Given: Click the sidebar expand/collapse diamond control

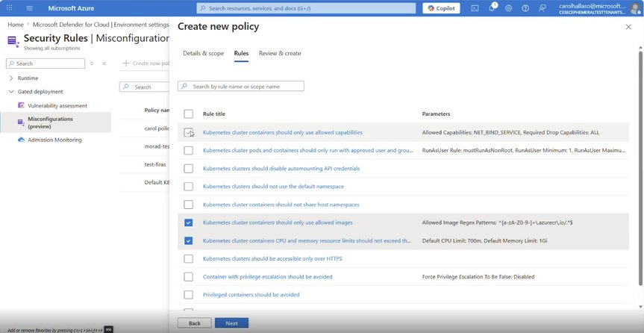Looking at the screenshot, I should click(x=92, y=63).
